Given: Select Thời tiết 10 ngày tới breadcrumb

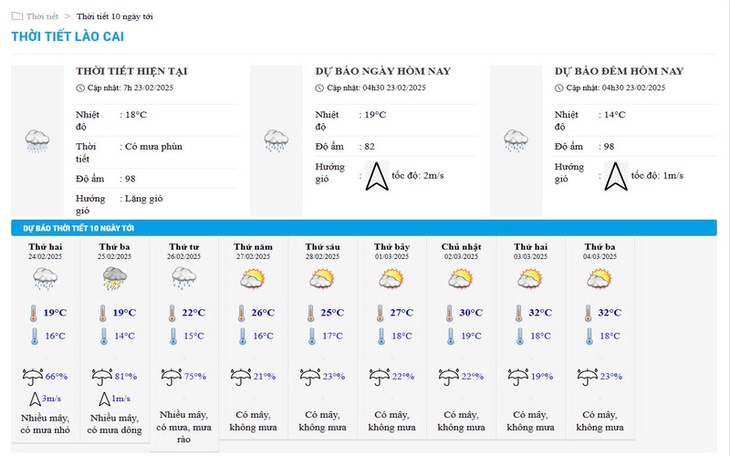Looking at the screenshot, I should (x=115, y=16).
